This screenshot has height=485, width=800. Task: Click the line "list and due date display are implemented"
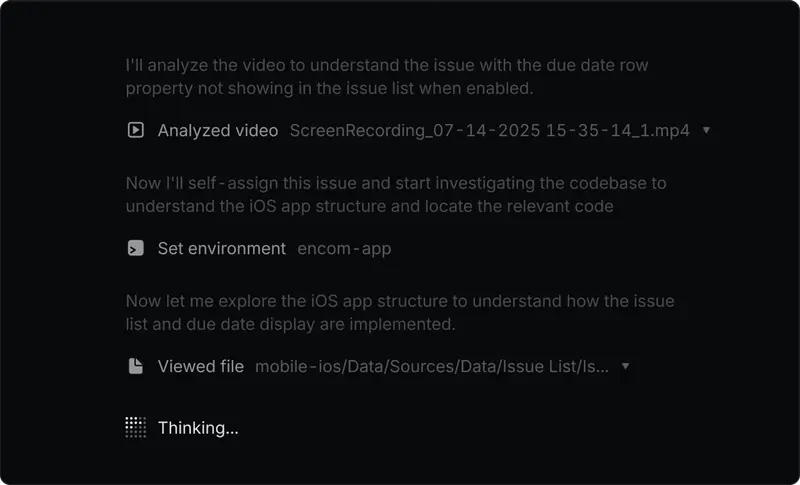point(290,324)
